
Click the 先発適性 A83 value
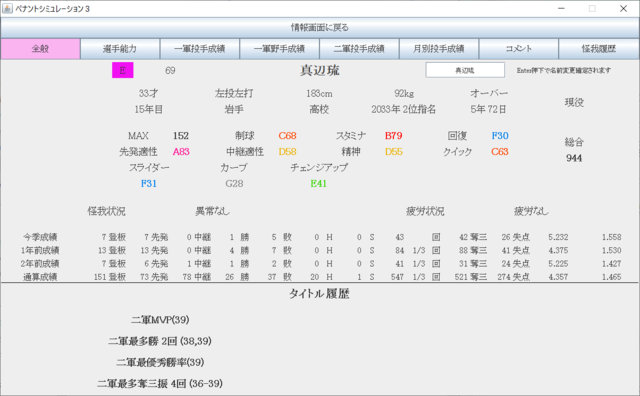[181, 151]
